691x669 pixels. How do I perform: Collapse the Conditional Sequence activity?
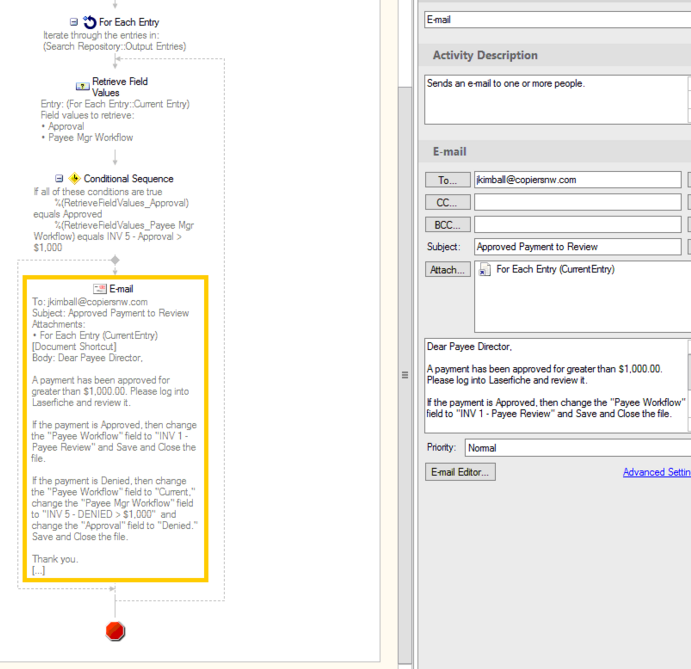[60, 179]
